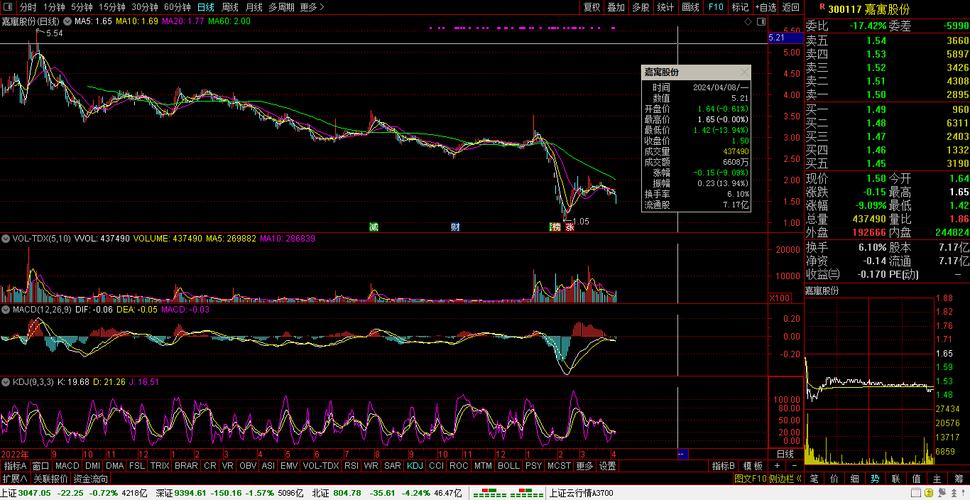Select the 主 tab in sidebar bottom
The image size is (970, 500).
coord(937,478)
